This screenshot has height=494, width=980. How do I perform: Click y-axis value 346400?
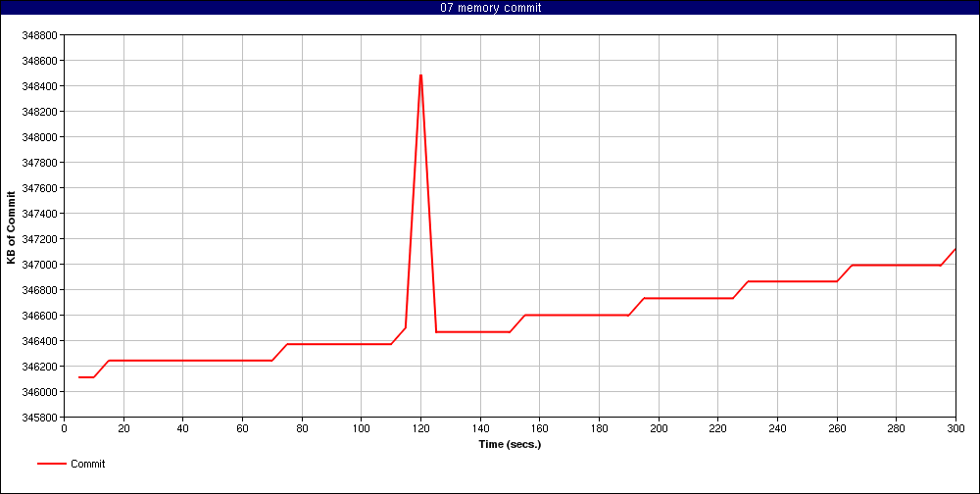pos(39,341)
